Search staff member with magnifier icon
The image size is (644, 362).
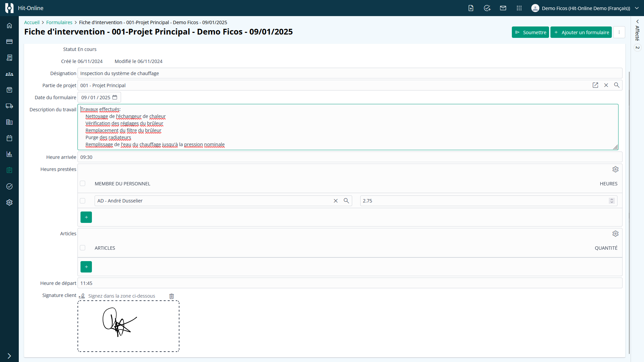[346, 201]
